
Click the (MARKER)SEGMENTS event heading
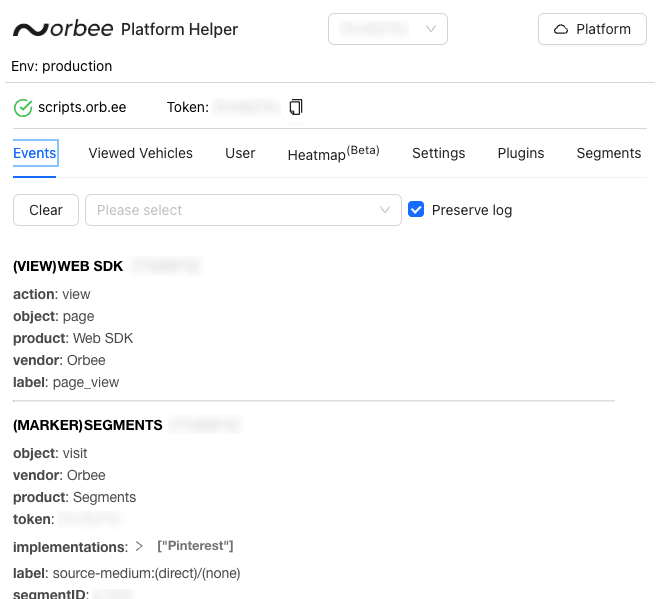coord(88,425)
